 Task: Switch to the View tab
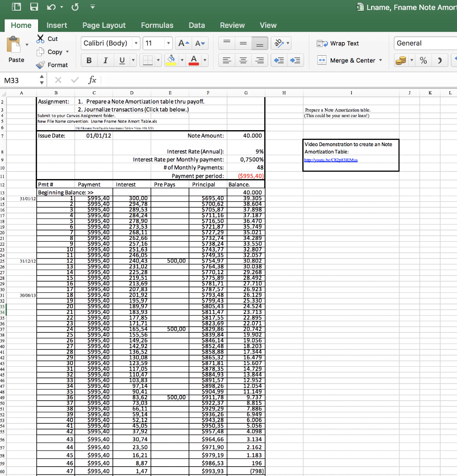click(x=268, y=25)
